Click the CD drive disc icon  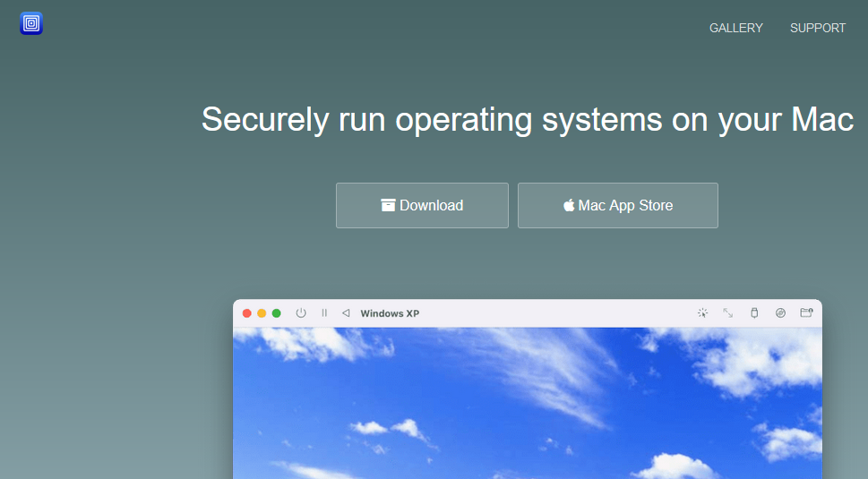pos(780,313)
